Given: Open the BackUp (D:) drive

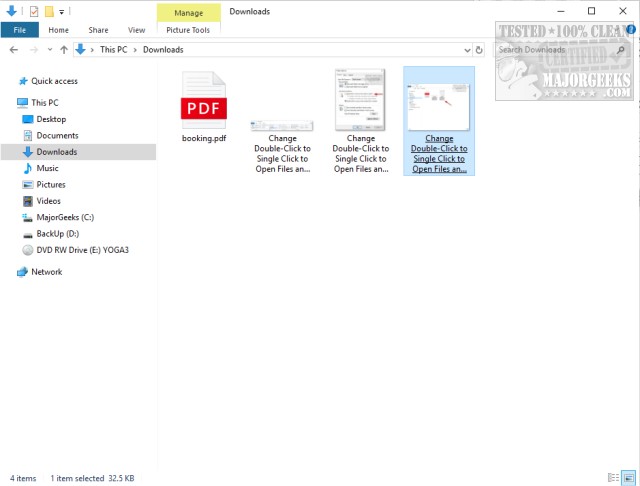Looking at the screenshot, I should (x=58, y=233).
